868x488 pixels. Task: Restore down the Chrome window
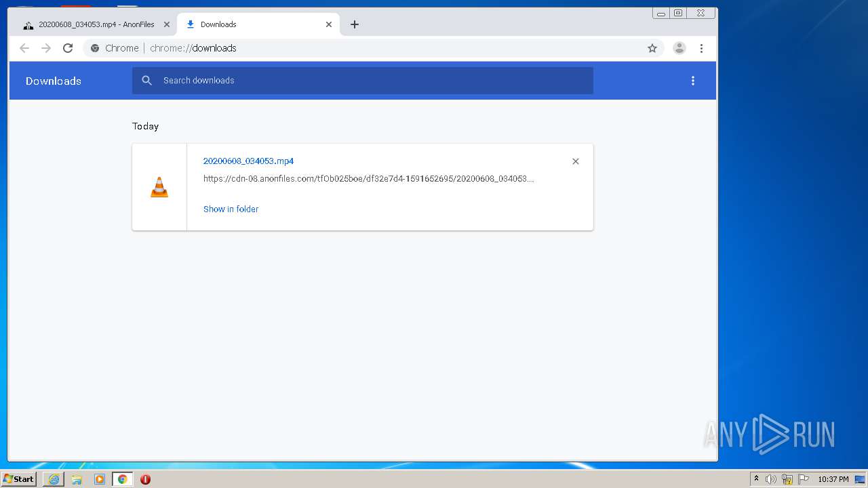[677, 13]
